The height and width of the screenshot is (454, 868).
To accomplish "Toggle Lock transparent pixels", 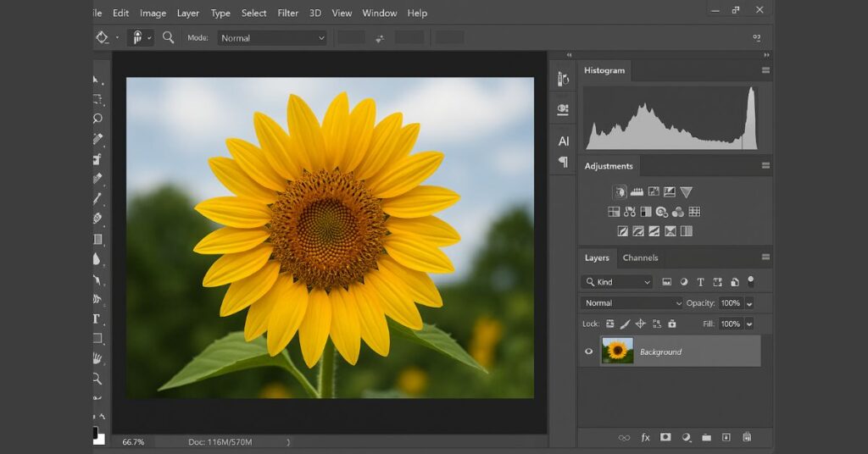I will [610, 324].
